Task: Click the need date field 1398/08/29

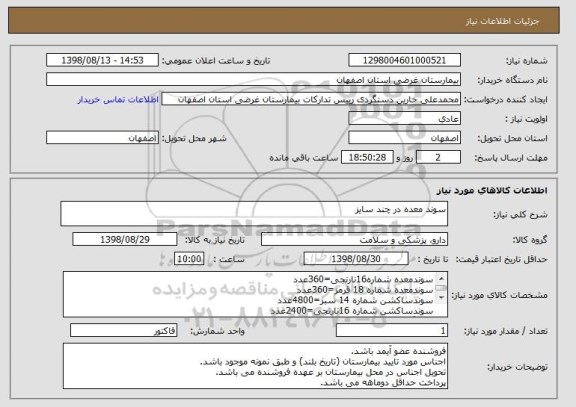Action: click(125, 240)
